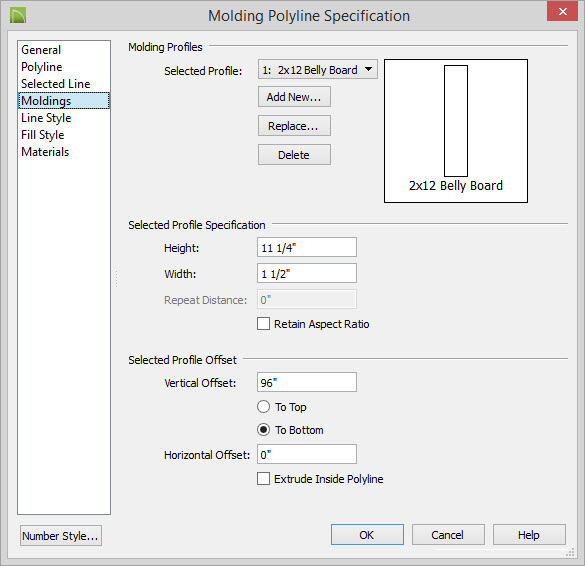585x566 pixels.
Task: Open Number Style... settings
Action: [x=61, y=536]
